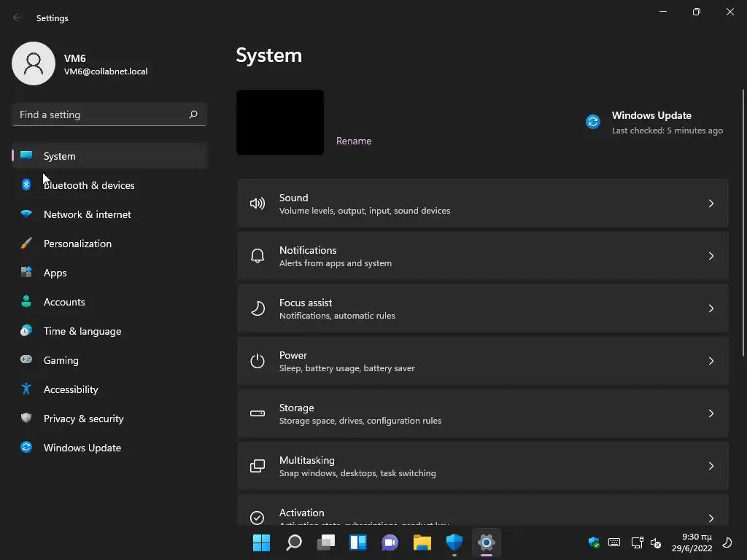Click the paintbrush Personalization icon
The width and height of the screenshot is (747, 560).
tap(26, 244)
